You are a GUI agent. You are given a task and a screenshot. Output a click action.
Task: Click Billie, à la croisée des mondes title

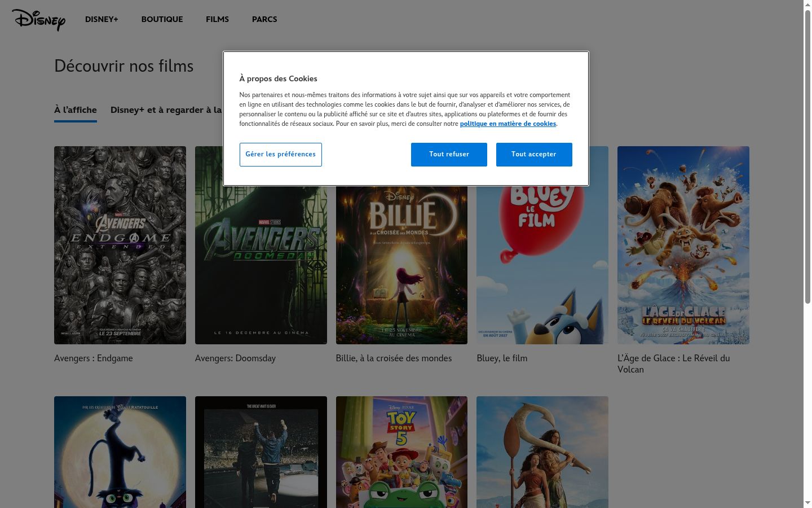click(394, 358)
